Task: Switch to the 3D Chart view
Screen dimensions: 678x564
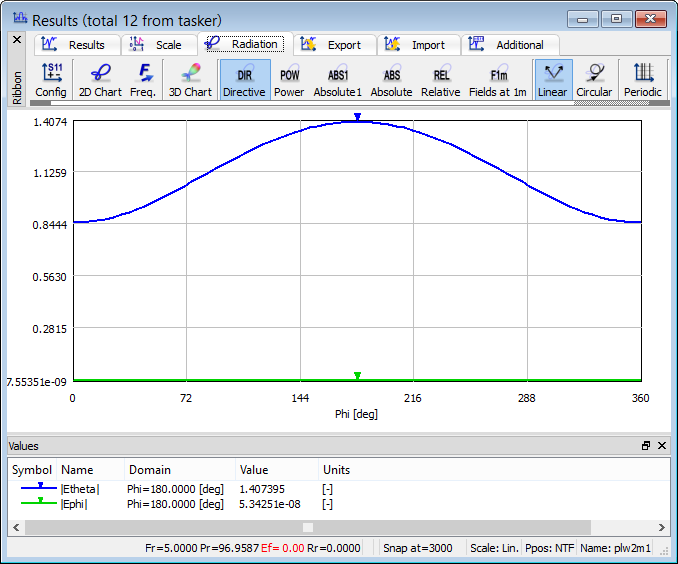Action: (x=190, y=80)
